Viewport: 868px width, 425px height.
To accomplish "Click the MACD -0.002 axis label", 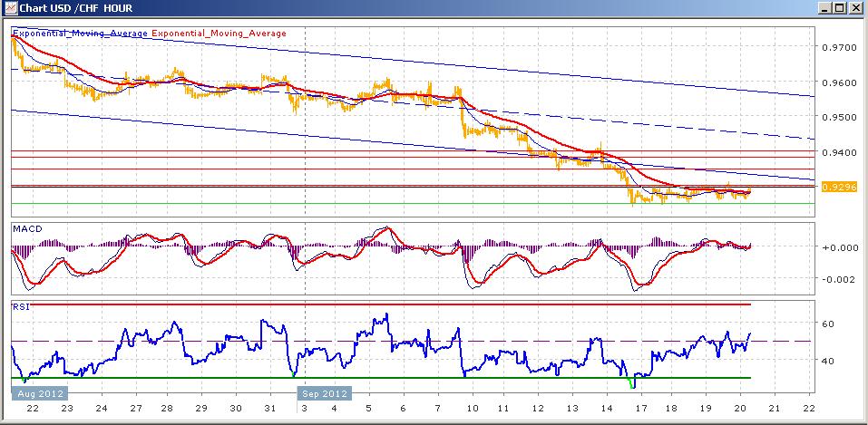I will click(x=837, y=279).
